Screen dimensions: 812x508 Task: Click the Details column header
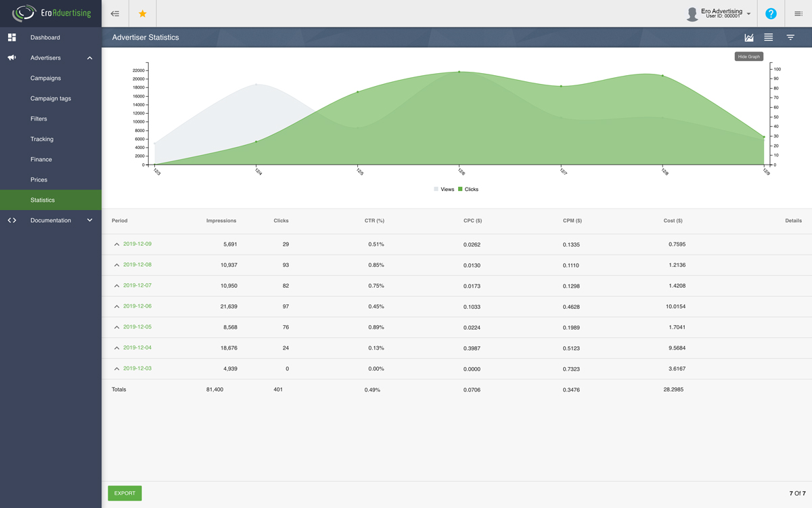coord(794,221)
